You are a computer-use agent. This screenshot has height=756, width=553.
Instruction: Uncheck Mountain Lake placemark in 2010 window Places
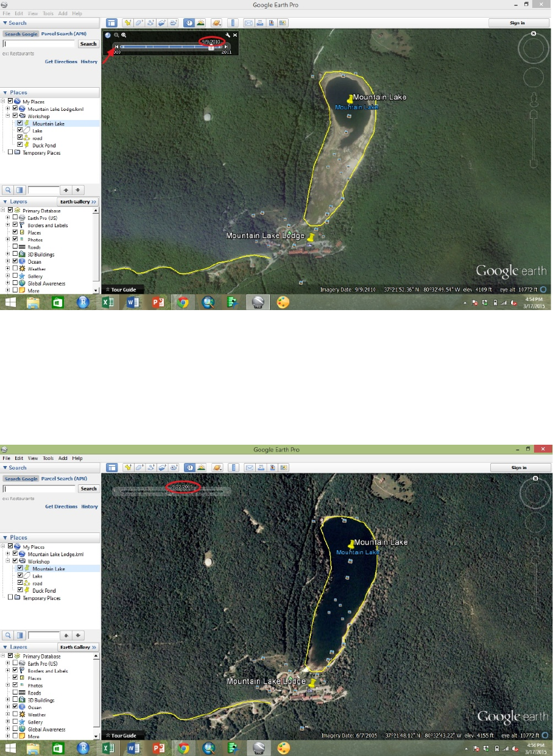pyautogui.click(x=19, y=123)
